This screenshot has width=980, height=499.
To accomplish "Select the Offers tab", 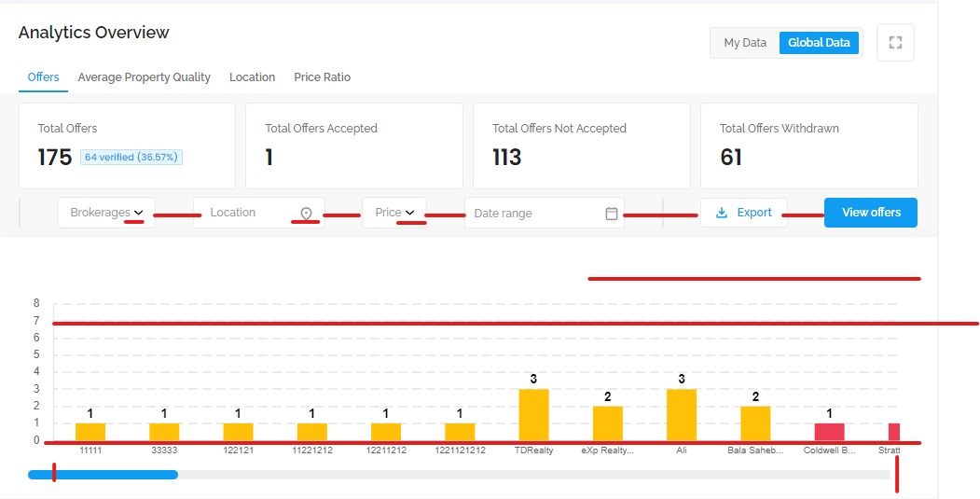I will point(43,76).
